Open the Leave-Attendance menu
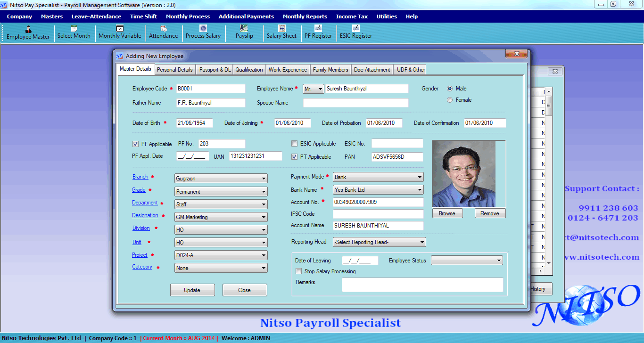 pyautogui.click(x=96, y=16)
